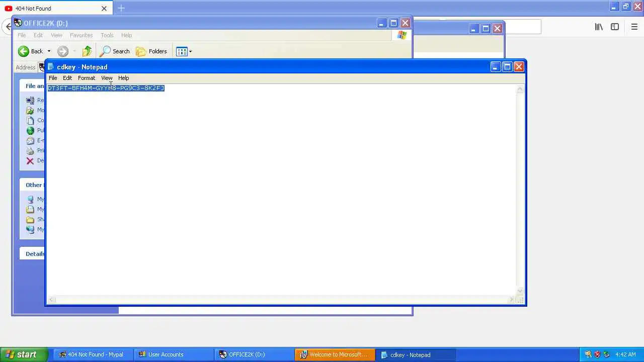Open Notepad's File menu
This screenshot has height=362, width=644.
pos(53,78)
